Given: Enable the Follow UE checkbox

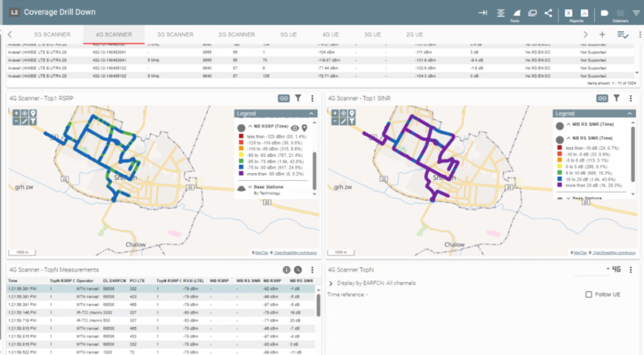Looking at the screenshot, I should [x=589, y=295].
